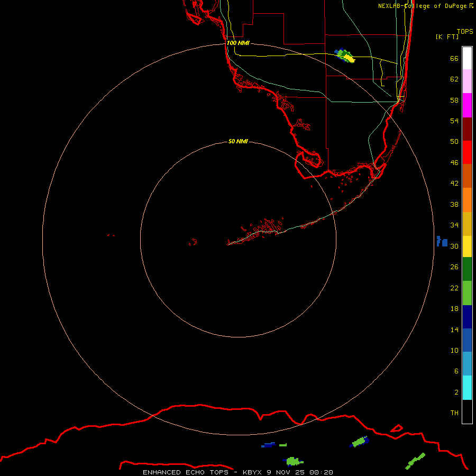Choose the dark orange legend swatch

(x=467, y=176)
